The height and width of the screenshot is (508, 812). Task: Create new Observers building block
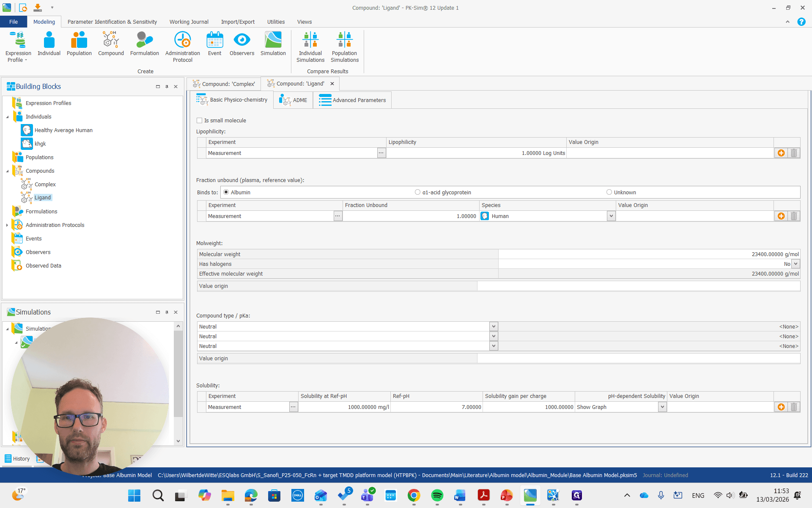click(242, 44)
